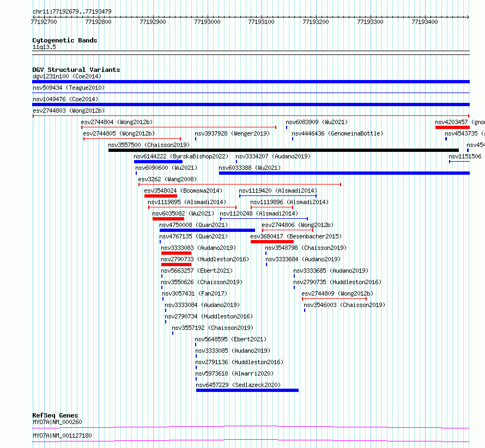Open the nsv1049476 (Coe2014) variant label
Viewport: 485px width, 448px height.
click(x=65, y=99)
